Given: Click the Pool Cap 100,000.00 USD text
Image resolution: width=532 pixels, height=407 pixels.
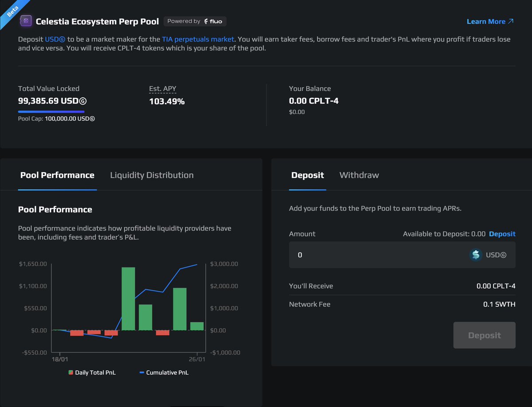Looking at the screenshot, I should tap(56, 119).
